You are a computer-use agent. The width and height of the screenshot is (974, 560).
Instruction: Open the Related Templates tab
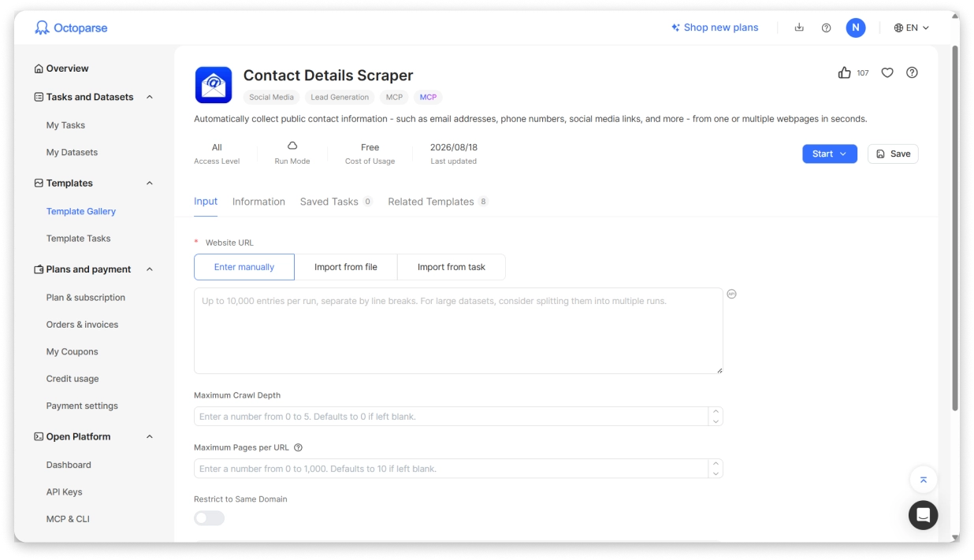click(x=438, y=202)
